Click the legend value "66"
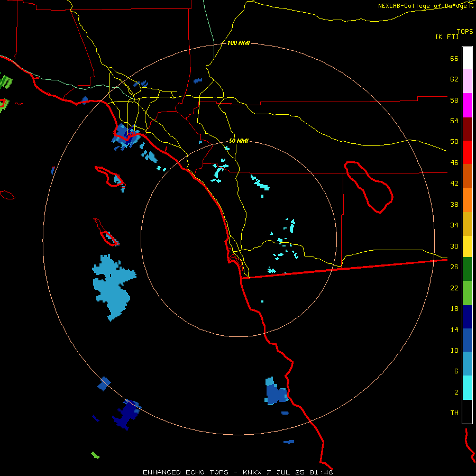 click(x=454, y=59)
